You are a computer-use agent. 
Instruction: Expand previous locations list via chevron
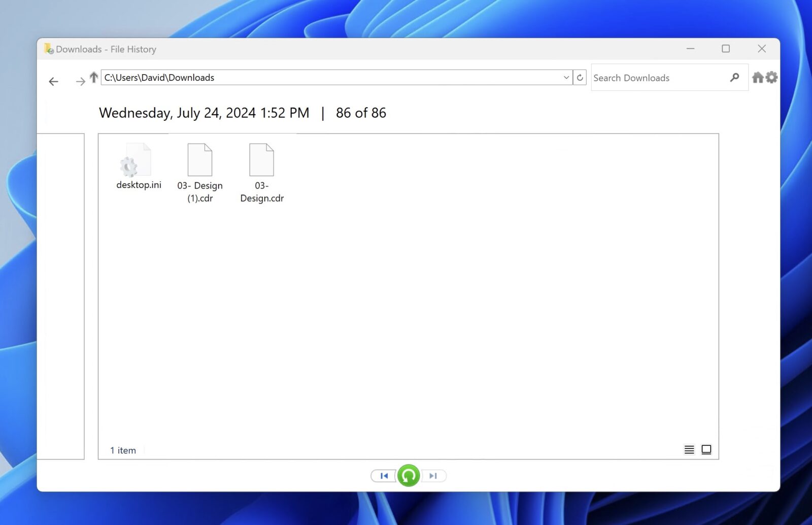click(x=566, y=77)
